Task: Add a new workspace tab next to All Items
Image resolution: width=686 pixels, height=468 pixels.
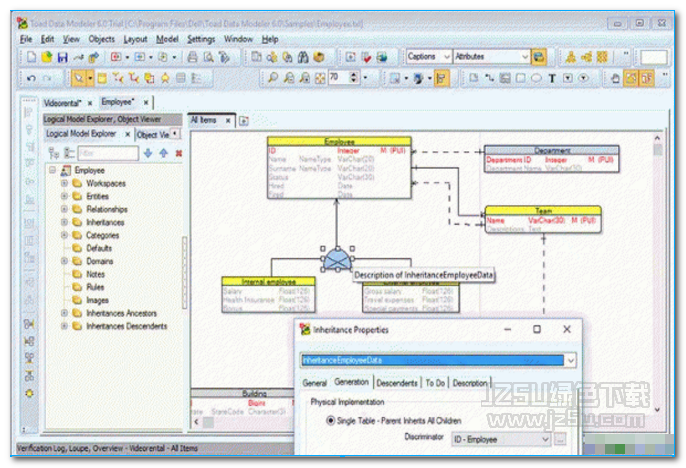Action: pos(244,121)
